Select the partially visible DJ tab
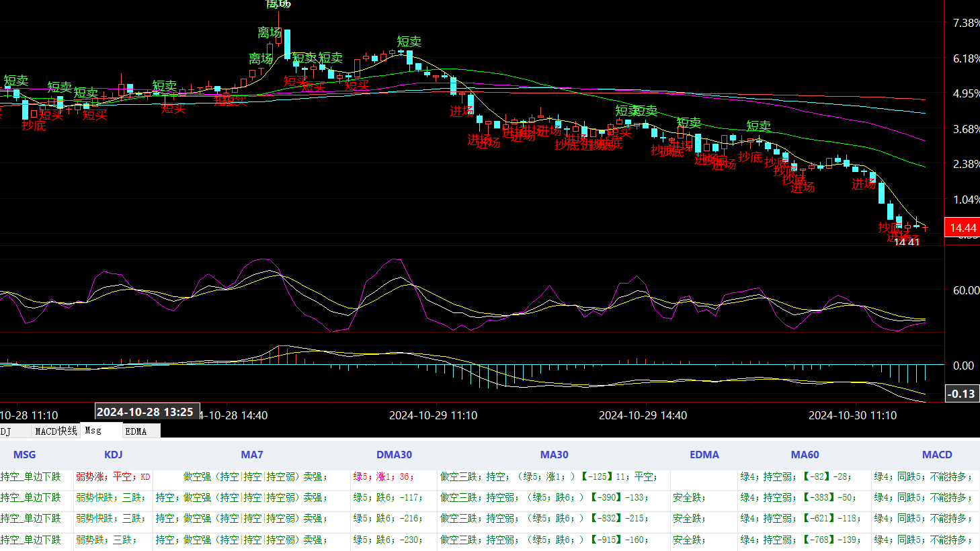The height and width of the screenshot is (551, 980). point(13,431)
